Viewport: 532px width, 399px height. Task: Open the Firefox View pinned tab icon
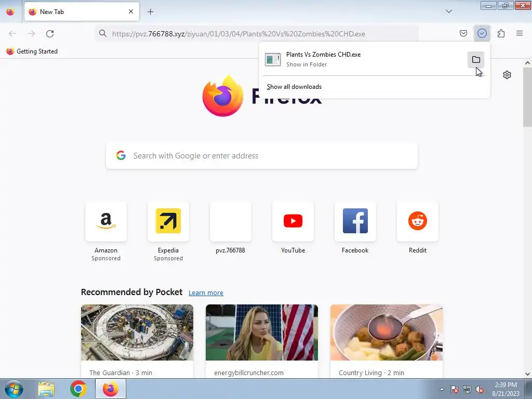pyautogui.click(x=10, y=11)
